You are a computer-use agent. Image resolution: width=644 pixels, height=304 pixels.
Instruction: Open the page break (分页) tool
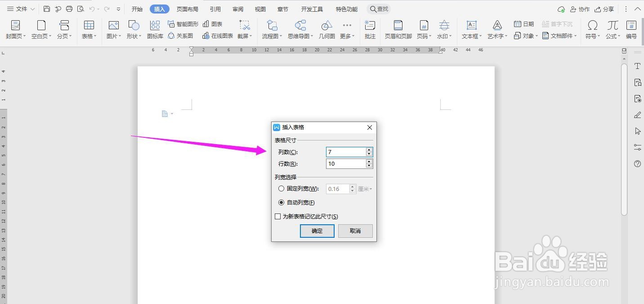click(x=65, y=30)
